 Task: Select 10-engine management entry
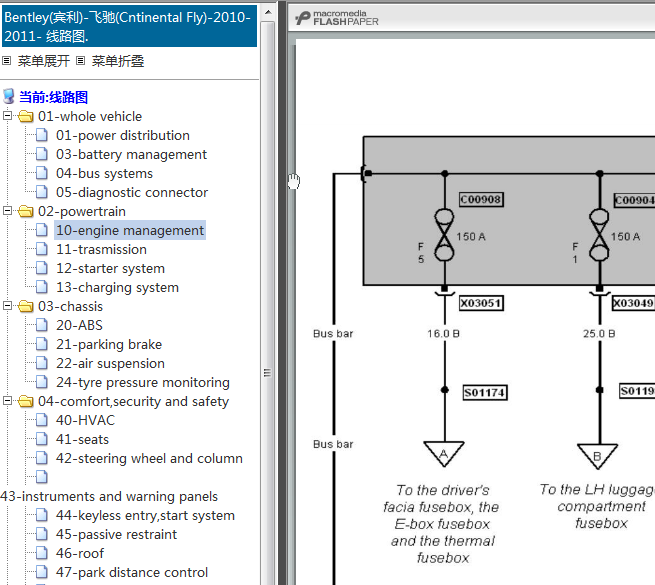[130, 230]
